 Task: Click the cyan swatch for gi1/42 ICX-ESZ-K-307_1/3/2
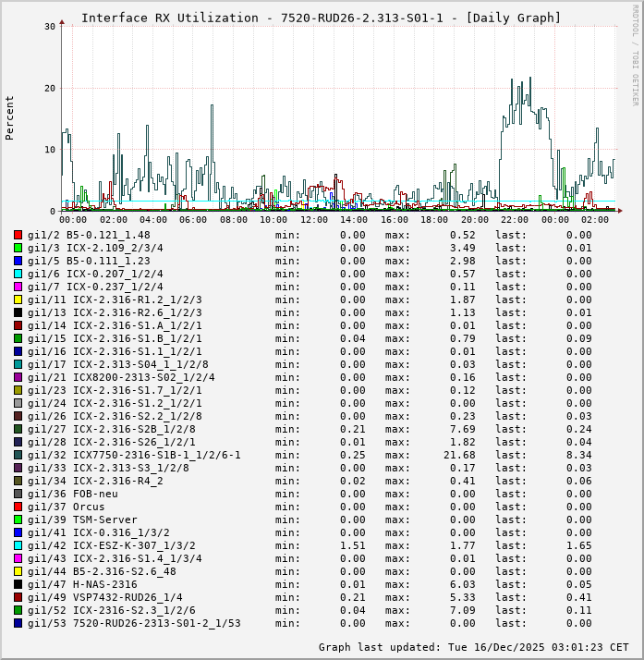pyautogui.click(x=18, y=545)
